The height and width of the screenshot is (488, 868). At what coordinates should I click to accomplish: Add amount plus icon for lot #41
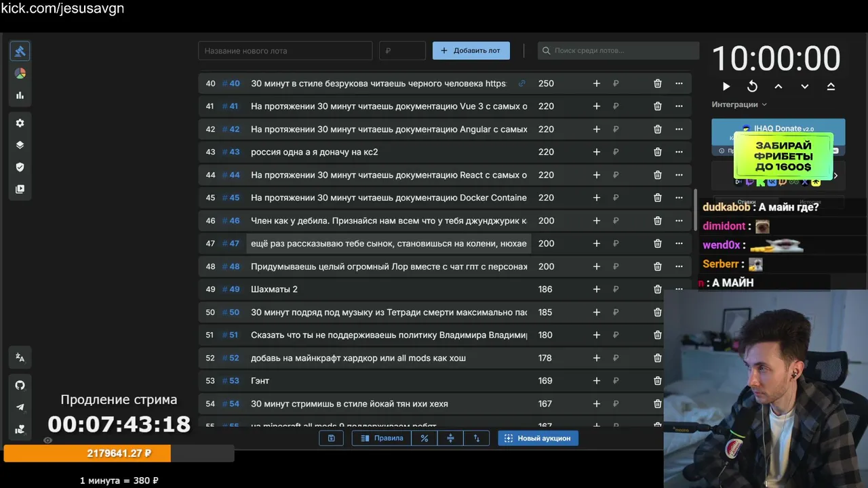coord(597,106)
